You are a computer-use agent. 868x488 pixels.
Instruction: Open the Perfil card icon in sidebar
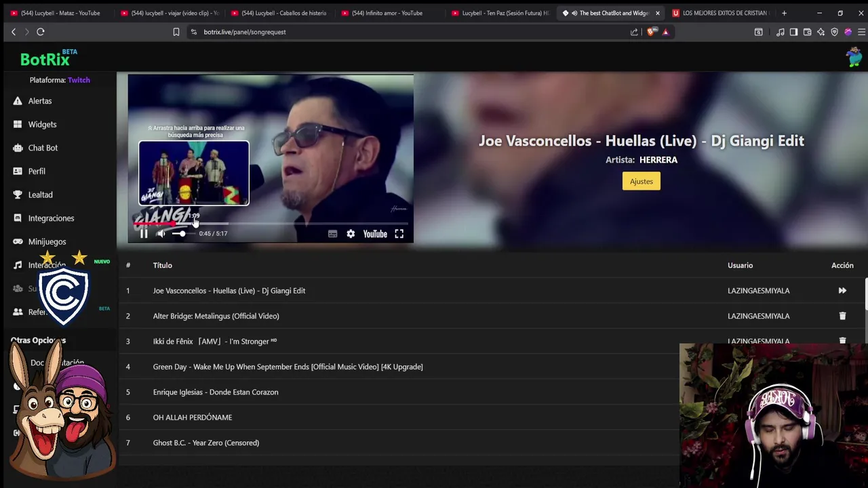18,171
